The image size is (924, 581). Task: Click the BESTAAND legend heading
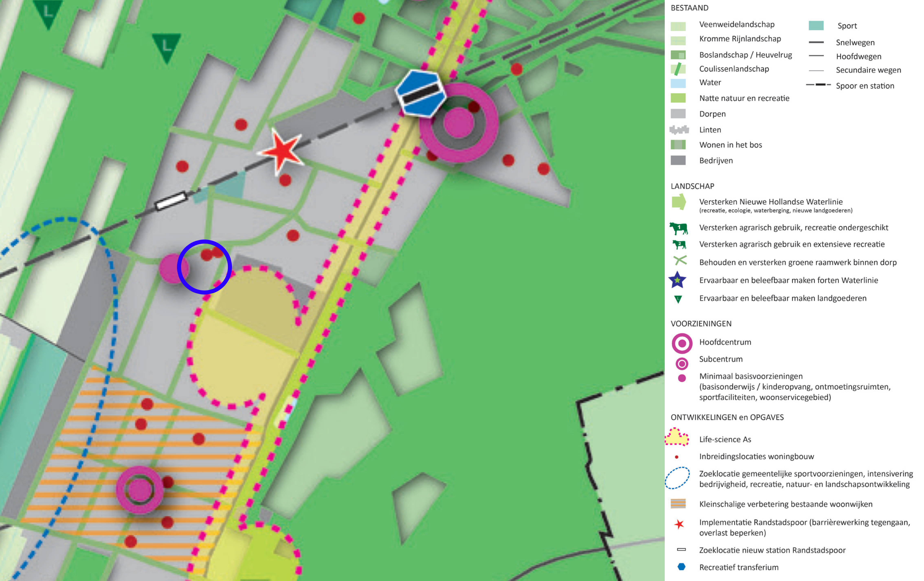[689, 8]
